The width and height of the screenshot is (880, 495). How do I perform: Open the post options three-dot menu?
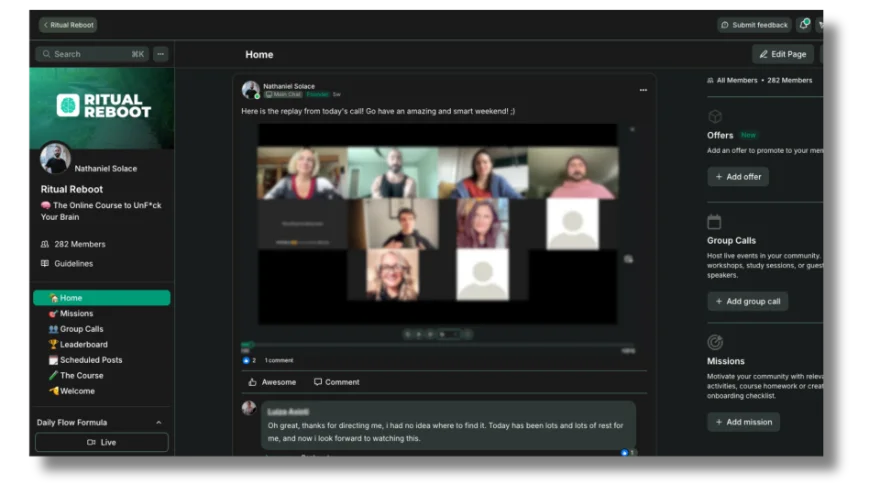tap(643, 90)
